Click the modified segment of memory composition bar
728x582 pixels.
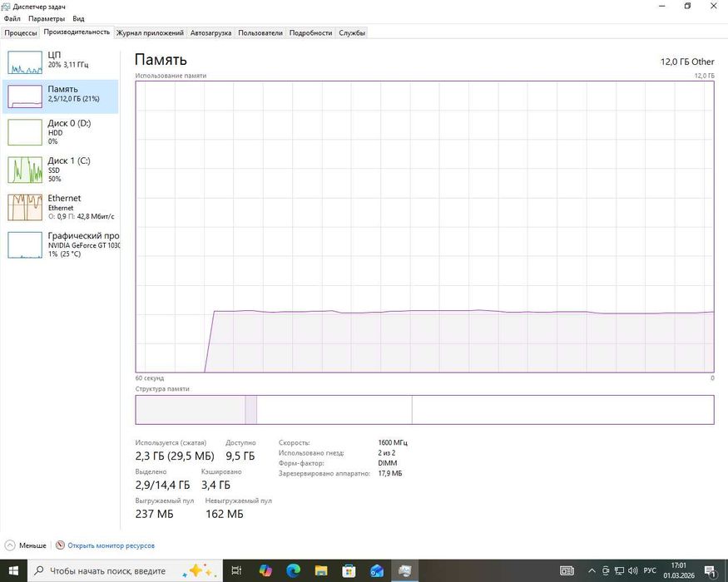click(250, 410)
